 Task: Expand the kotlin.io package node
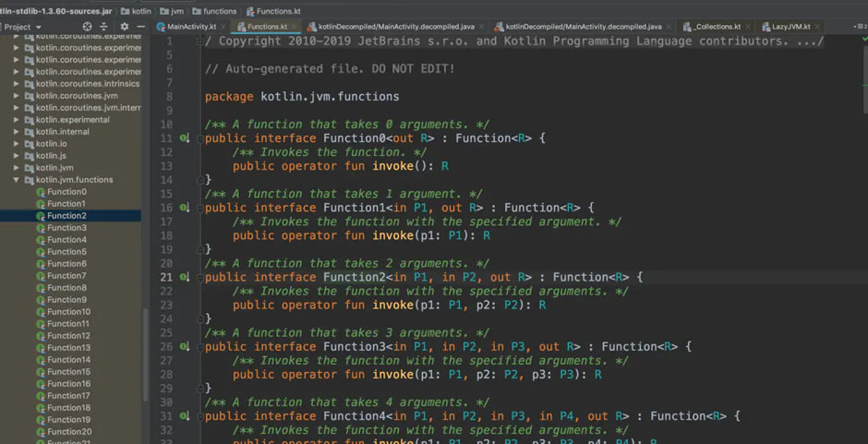pos(17,144)
